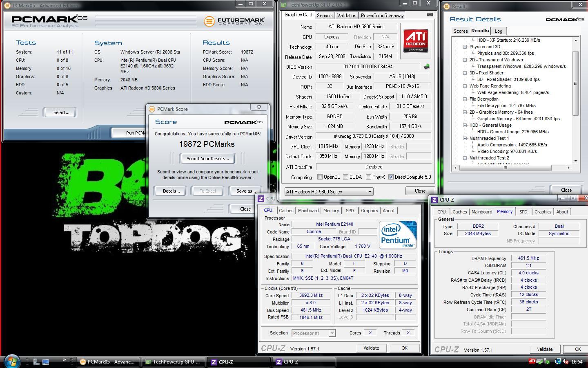Click the Intel Pentium inside logo in CPU-Z
The width and height of the screenshot is (588, 368).
398,235
